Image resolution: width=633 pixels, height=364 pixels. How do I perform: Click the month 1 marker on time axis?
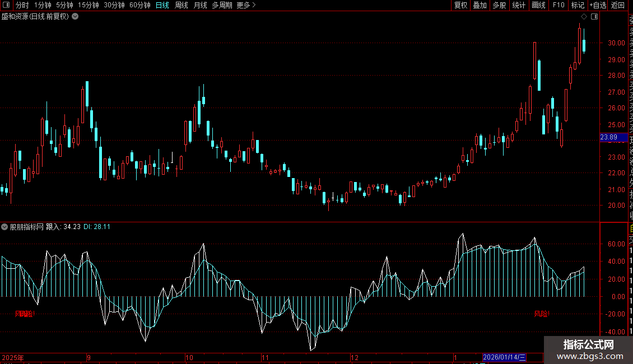455,357
